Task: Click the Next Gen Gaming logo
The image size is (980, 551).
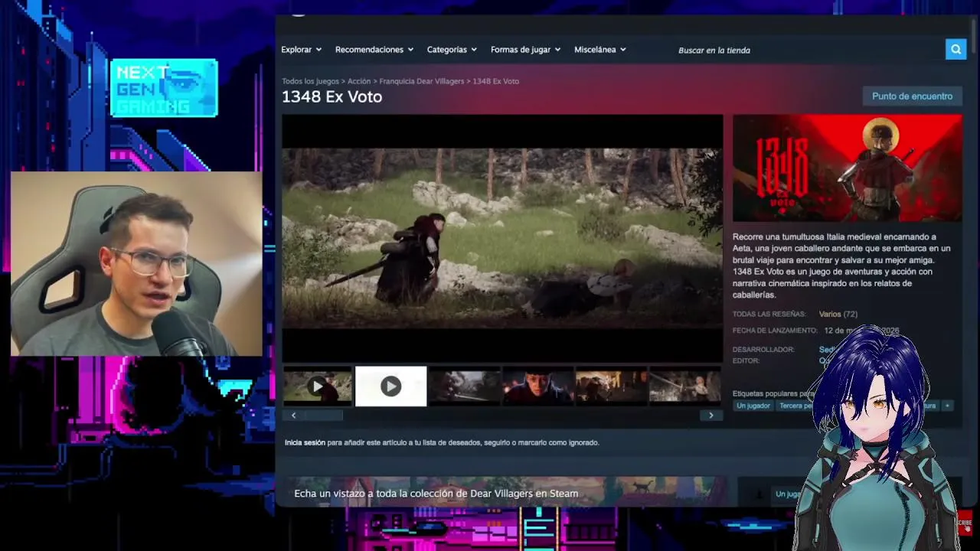Action: tap(164, 88)
